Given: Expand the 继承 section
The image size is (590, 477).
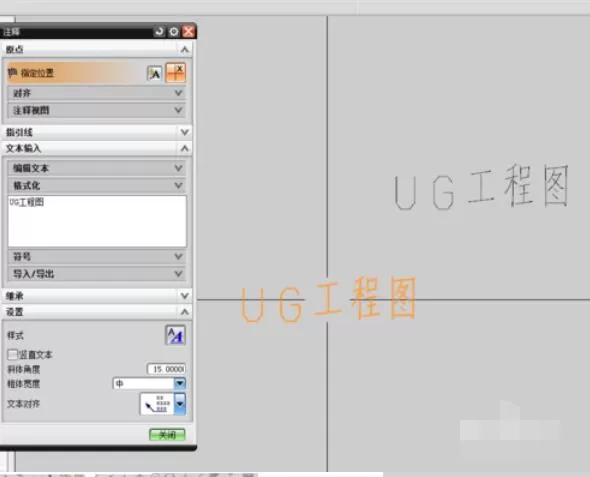Looking at the screenshot, I should [97, 296].
